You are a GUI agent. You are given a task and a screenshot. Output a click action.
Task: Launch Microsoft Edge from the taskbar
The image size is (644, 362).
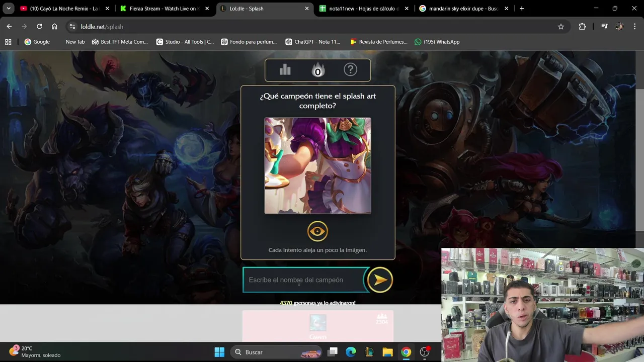[x=351, y=352]
